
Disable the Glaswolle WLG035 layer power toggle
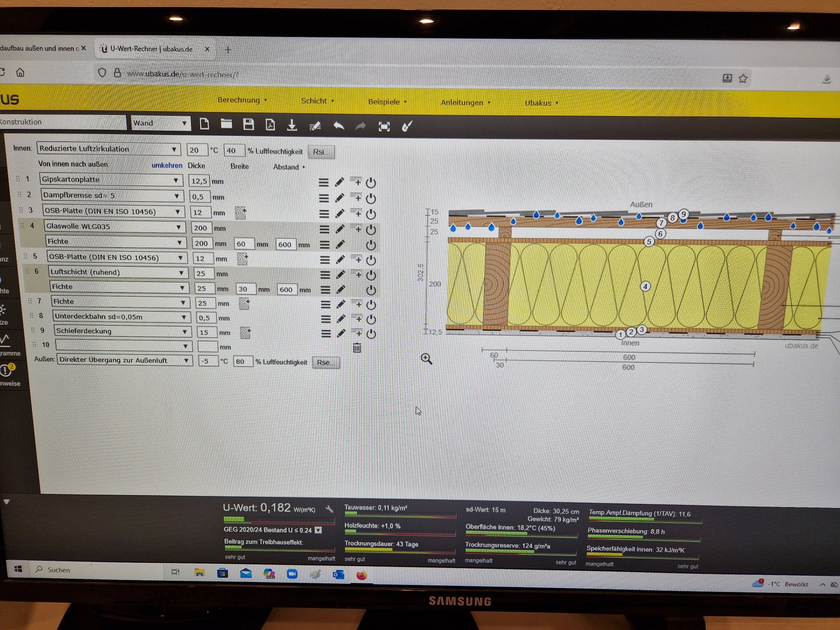click(371, 230)
